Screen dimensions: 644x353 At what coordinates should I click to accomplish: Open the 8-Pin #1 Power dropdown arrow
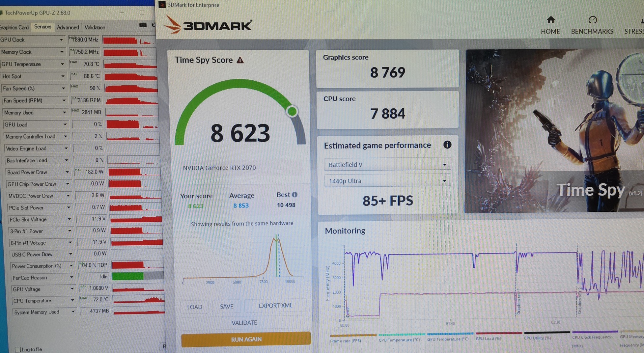pyautogui.click(x=70, y=231)
